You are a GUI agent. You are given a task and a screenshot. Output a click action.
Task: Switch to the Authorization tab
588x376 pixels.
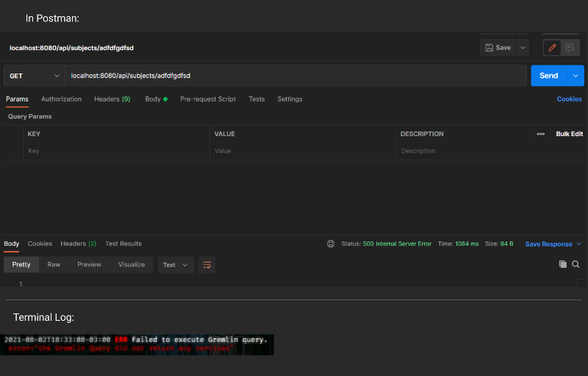click(x=62, y=99)
